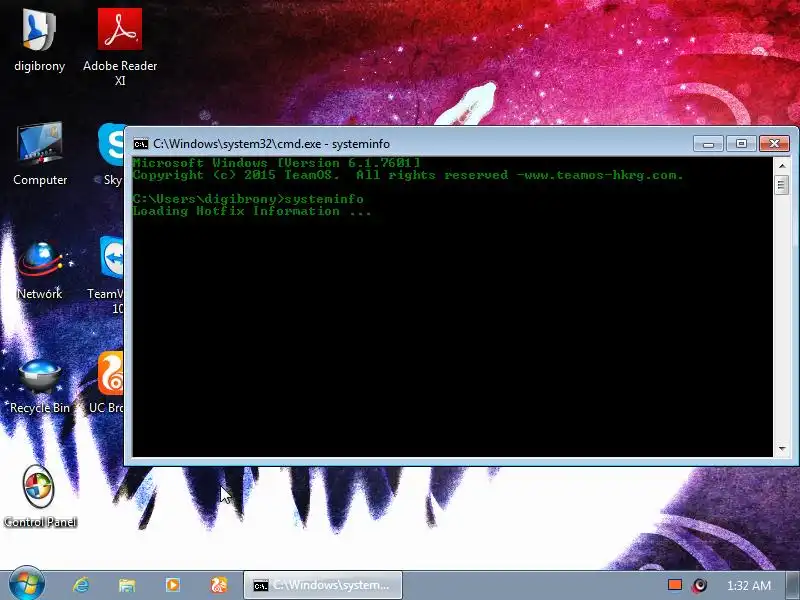Click the Copyright 2015 TeamOS console line
Viewport: 800px width, 600px height.
click(408, 176)
